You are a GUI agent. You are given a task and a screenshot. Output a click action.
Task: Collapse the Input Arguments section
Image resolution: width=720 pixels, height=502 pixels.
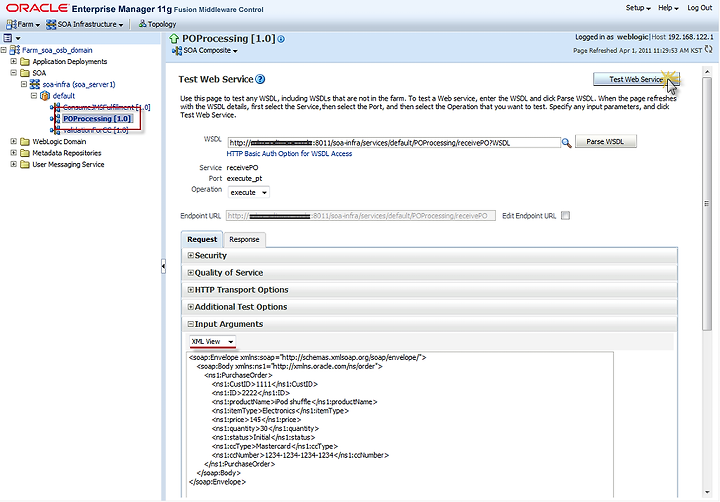point(191,324)
